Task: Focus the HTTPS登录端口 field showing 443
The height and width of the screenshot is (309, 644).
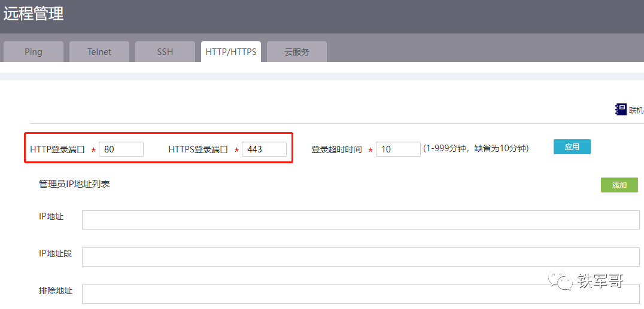Action: pos(264,149)
